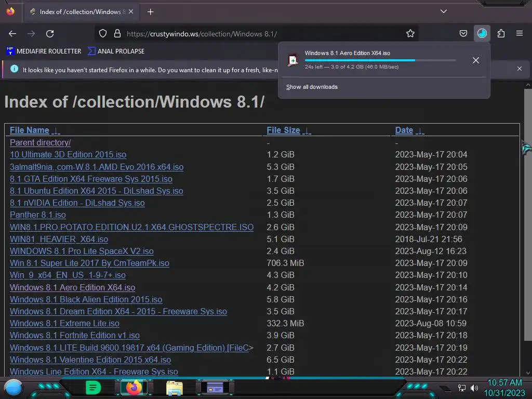
Task: Dismiss the Firefox refresh notification bar
Action: click(520, 69)
